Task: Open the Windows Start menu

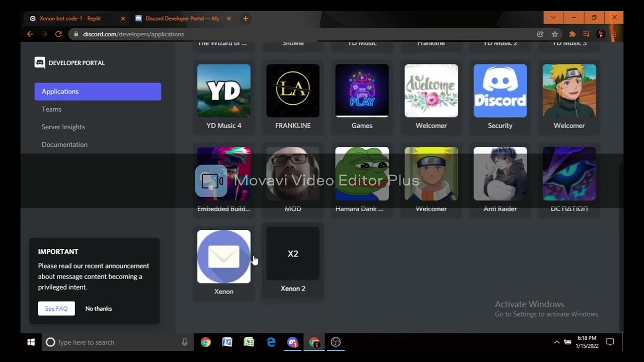Action: coord(31,342)
